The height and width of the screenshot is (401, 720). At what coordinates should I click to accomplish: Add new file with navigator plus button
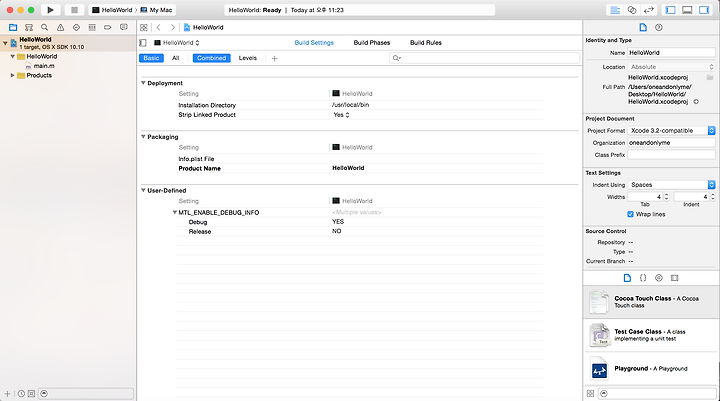pos(7,394)
